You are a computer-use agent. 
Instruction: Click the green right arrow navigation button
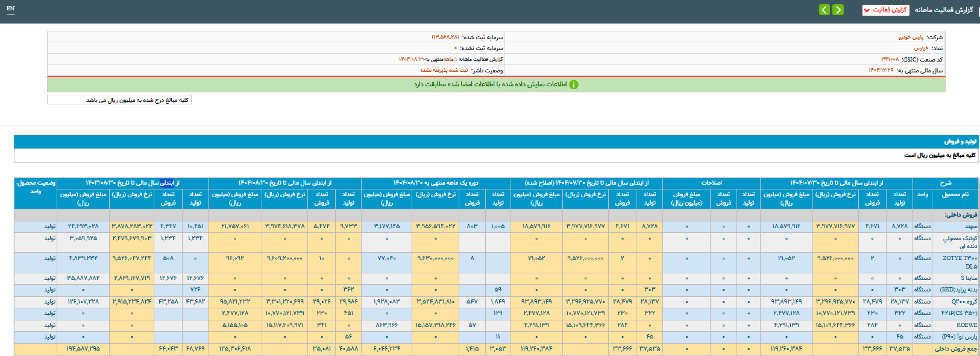[x=838, y=10]
